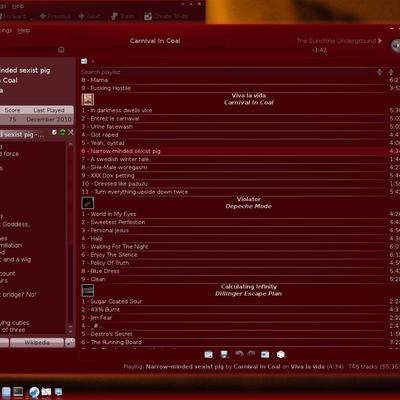Viewport: 400px width, 400px height.
Task: Focus the Search playlist field
Action: tap(227, 72)
